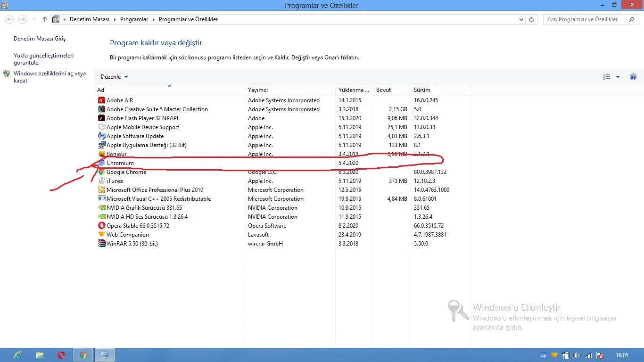
Task: Select Opera Stable 66.0.3515.72 row name
Action: pos(138,226)
